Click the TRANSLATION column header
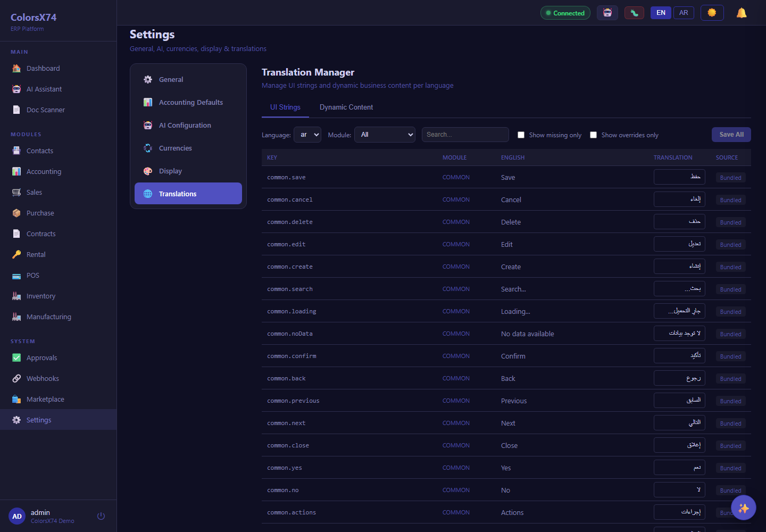Image resolution: width=766 pixels, height=532 pixels. tap(673, 157)
